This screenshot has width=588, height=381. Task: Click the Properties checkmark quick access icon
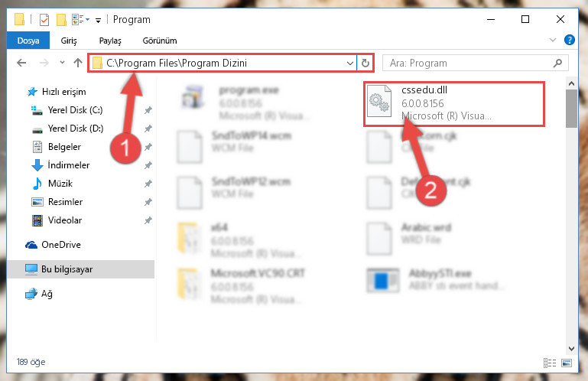(44, 19)
